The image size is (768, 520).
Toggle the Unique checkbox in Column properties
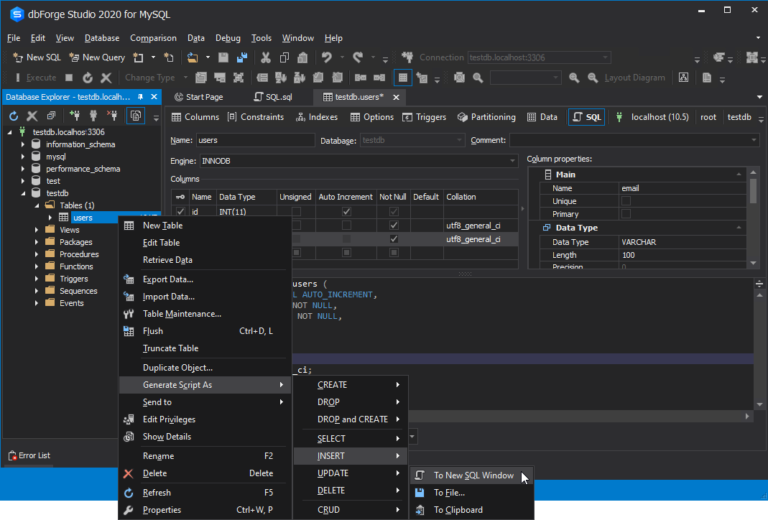click(x=626, y=201)
